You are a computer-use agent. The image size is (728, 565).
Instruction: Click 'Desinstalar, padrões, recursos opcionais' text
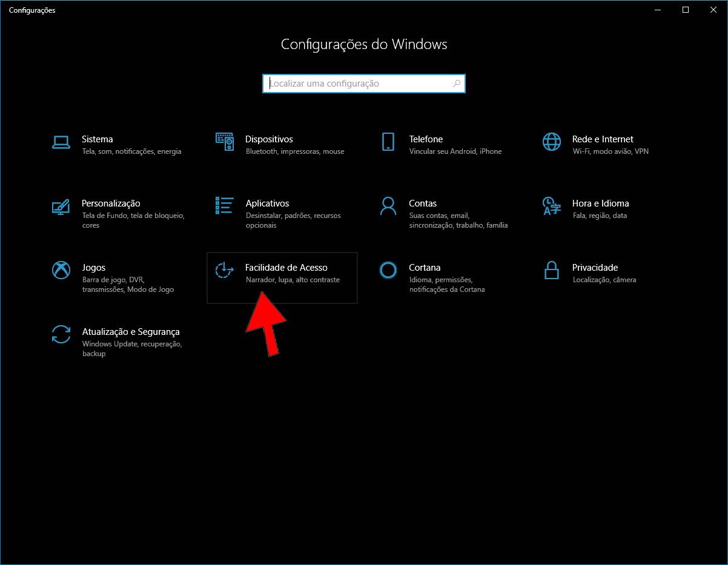click(x=293, y=220)
